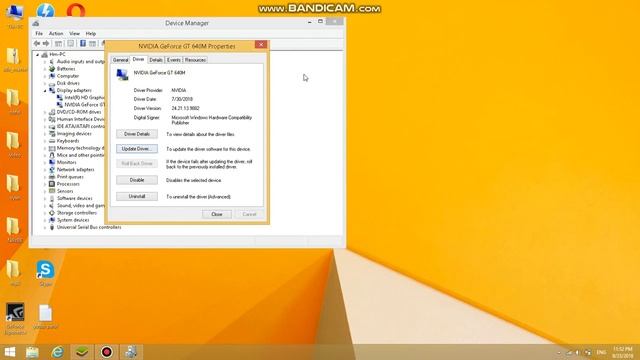Switch to the Resources tab in Properties
The width and height of the screenshot is (640, 360).
pyautogui.click(x=195, y=60)
